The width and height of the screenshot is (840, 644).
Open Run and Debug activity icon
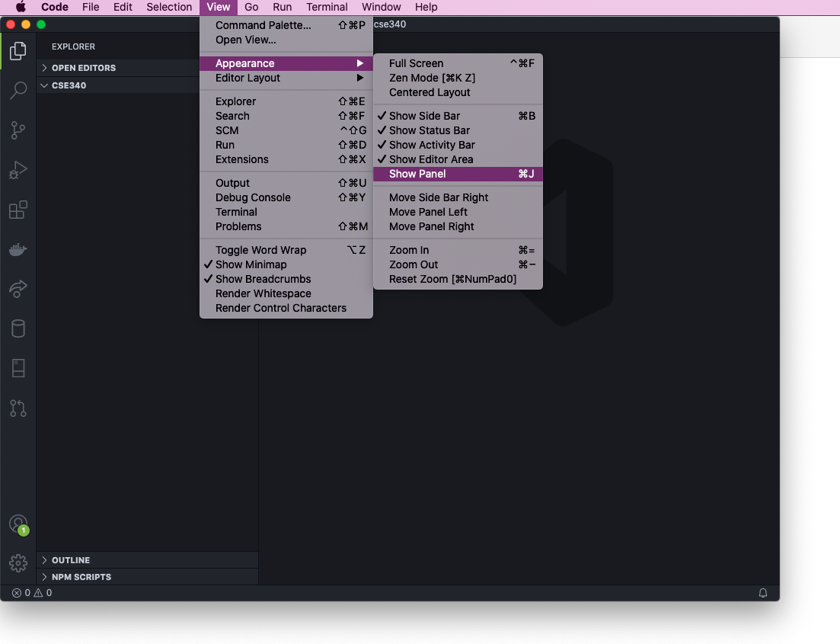(x=18, y=170)
